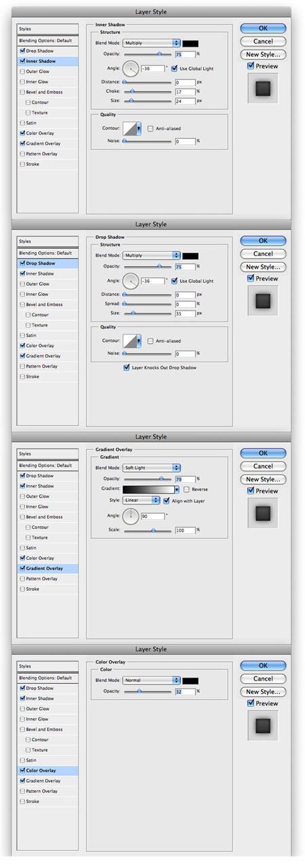Click Cancel in the Inner Shadow dialog
Image resolution: width=305 pixels, height=868 pixels.
click(x=263, y=41)
